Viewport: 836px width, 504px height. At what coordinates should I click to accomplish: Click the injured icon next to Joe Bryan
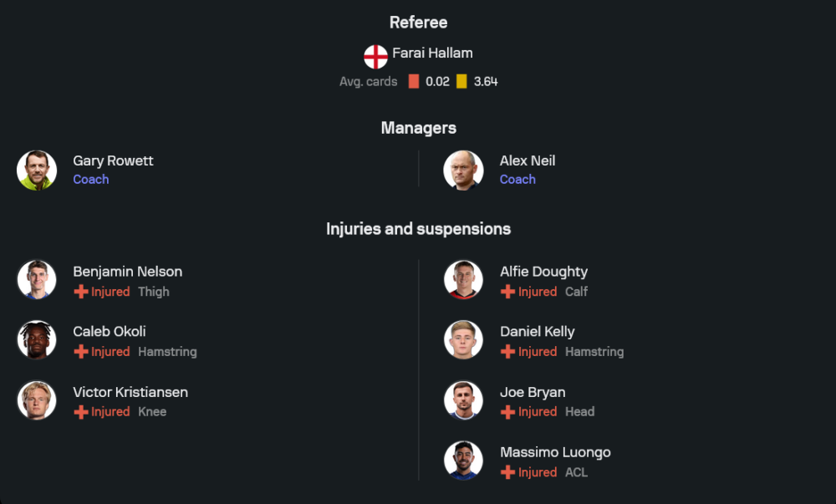click(x=507, y=412)
